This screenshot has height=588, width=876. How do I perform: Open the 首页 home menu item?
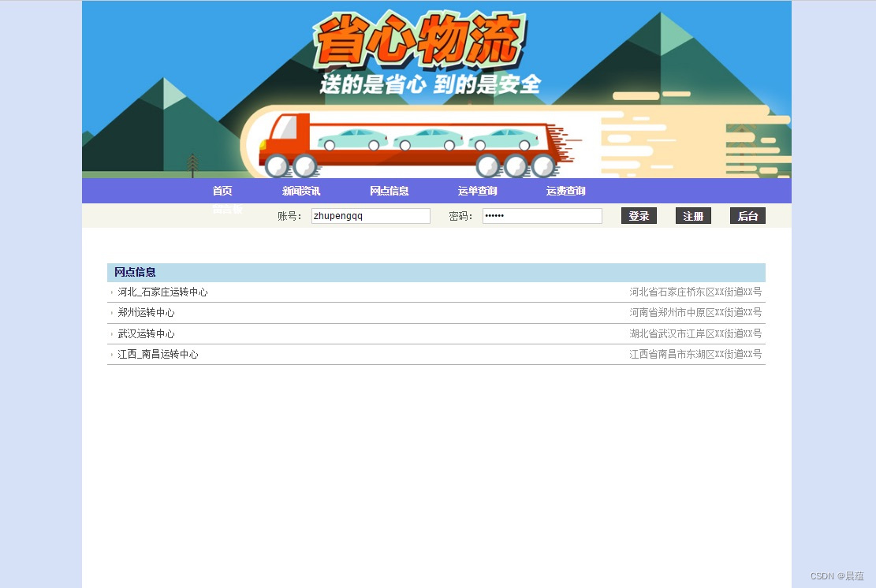(x=222, y=191)
